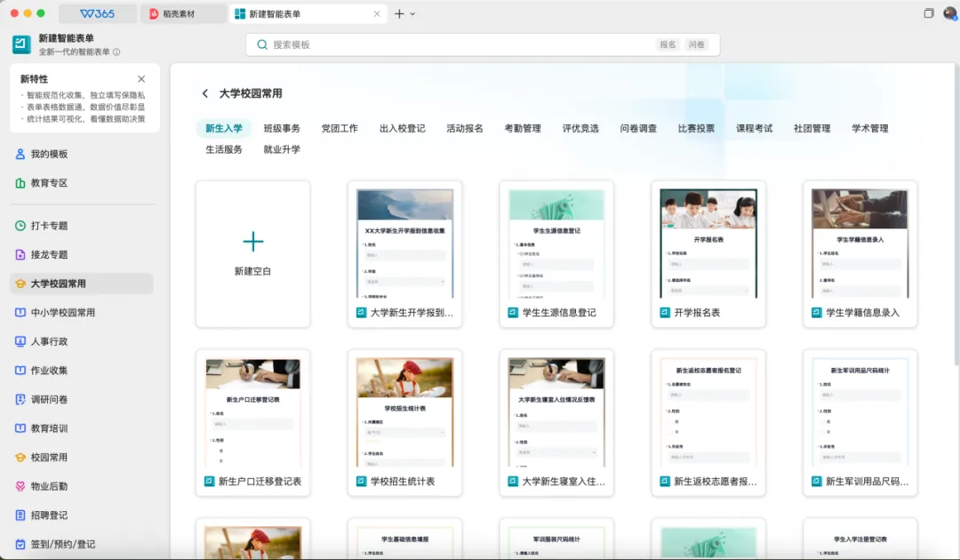The image size is (960, 560).
Task: Click the form icon beside 学校招生统计表
Action: click(x=361, y=482)
